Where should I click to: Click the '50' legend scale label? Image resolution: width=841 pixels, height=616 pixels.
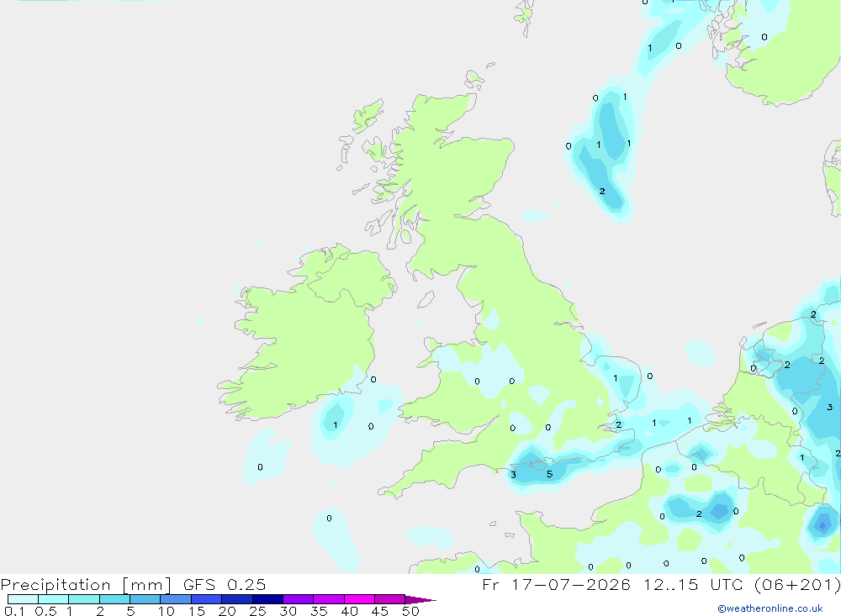pyautogui.click(x=410, y=611)
